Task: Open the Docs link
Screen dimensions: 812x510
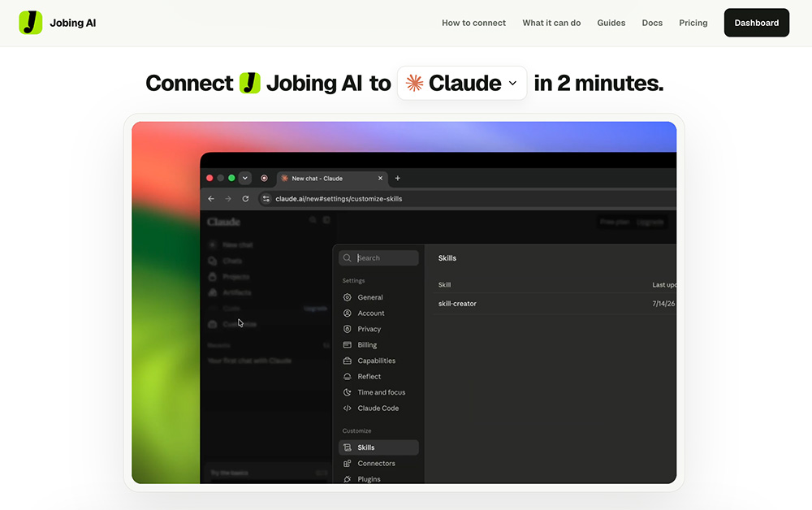Action: (652, 23)
